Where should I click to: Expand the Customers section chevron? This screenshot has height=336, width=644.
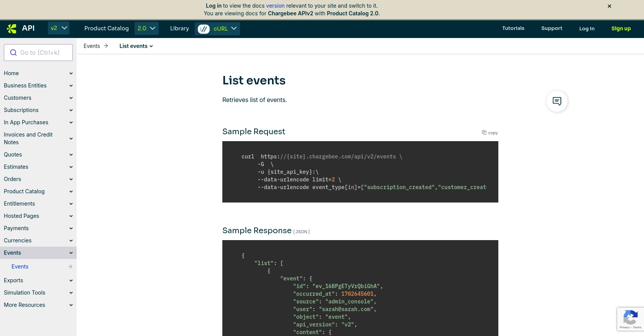pyautogui.click(x=71, y=98)
